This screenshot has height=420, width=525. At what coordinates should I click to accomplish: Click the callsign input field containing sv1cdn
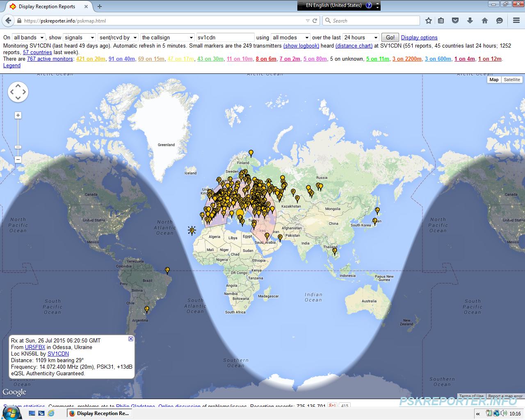tap(225, 37)
